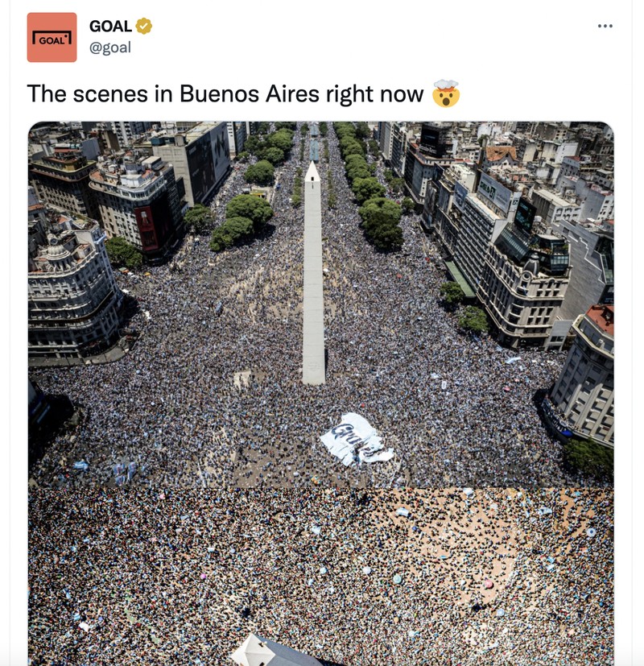Click the tweet text about Buenos Aires
Image resolution: width=644 pixels, height=666 pixels.
[x=243, y=93]
